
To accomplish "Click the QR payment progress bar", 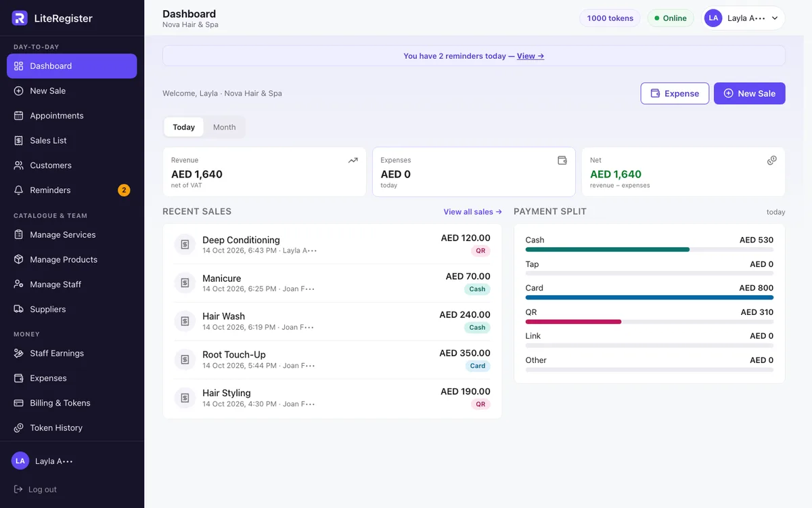I will (x=649, y=322).
